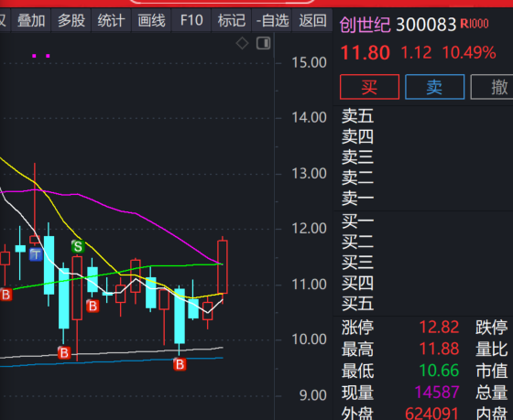Viewport: 513px width, 420px height.
Task: Click the B marker beneath rightmost cyan candle
Action: [x=180, y=364]
